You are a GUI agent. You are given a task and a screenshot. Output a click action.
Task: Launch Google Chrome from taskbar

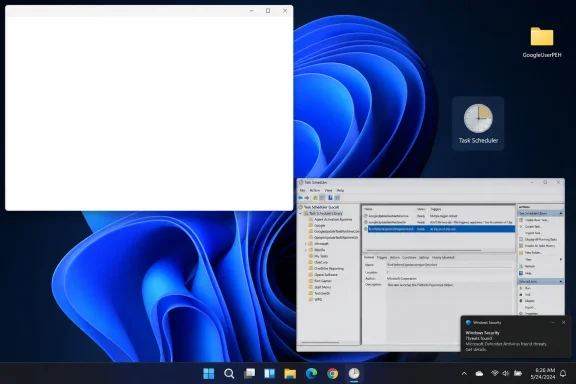tap(332, 373)
